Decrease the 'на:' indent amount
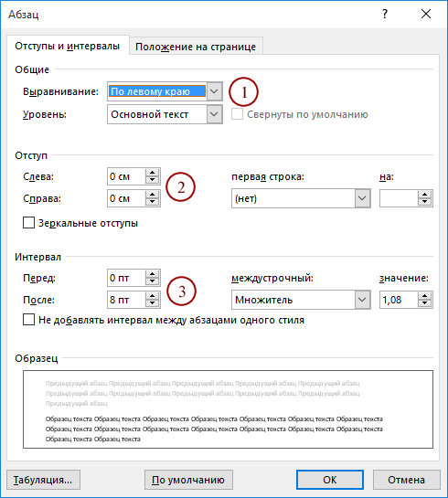Screen dimensions: 448x498 (425, 202)
